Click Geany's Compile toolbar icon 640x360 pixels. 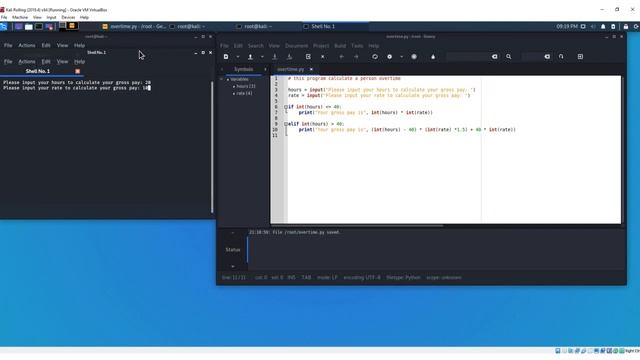(375, 57)
